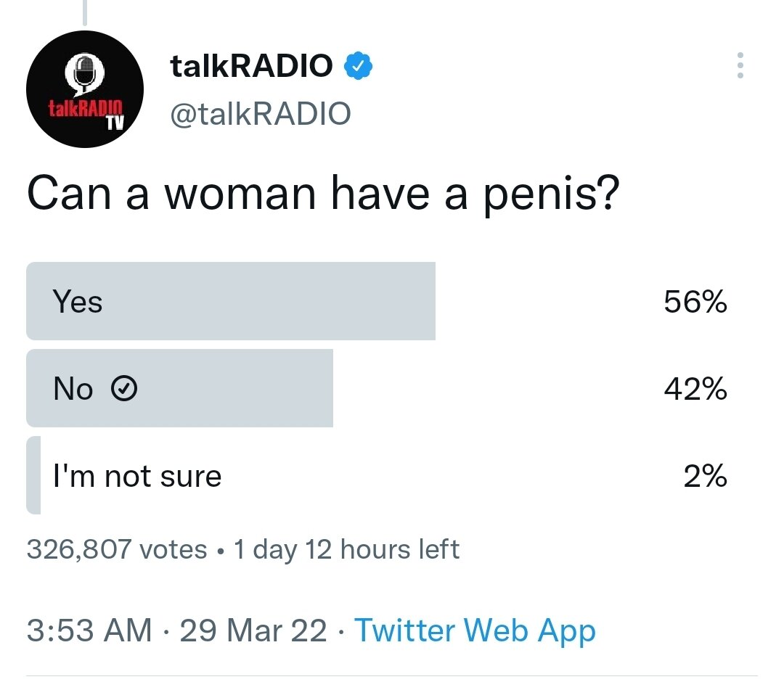Click the tweet text about a woman
The width and height of the screenshot is (784, 682).
(323, 194)
